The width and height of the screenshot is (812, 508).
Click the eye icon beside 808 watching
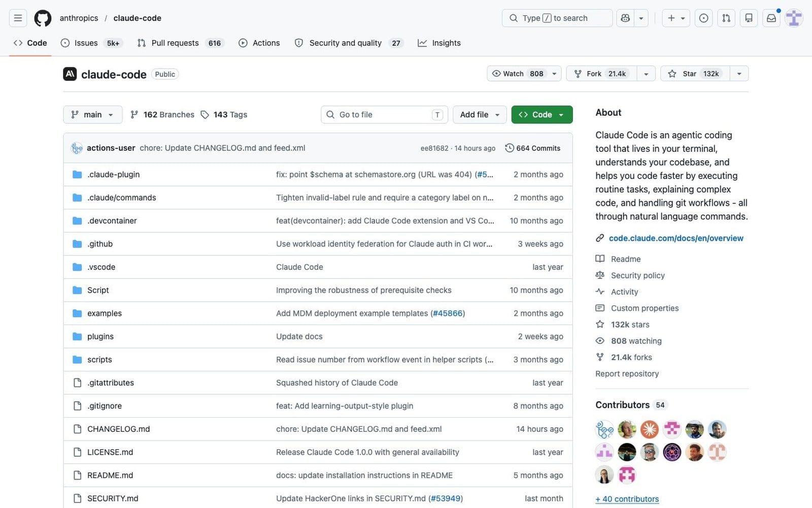pos(600,341)
